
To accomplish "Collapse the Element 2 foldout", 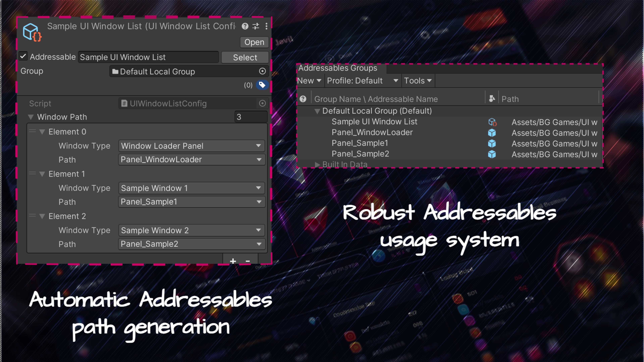I will coord(42,216).
